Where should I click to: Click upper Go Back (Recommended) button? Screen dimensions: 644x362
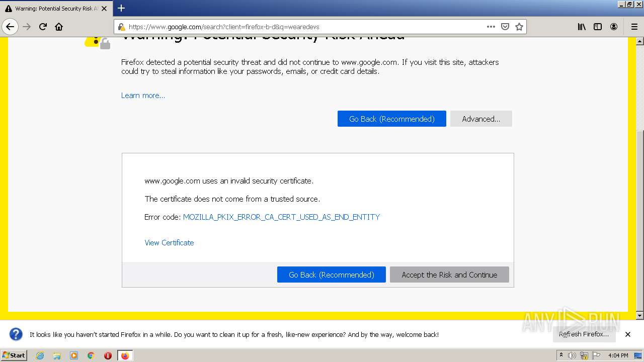point(392,119)
